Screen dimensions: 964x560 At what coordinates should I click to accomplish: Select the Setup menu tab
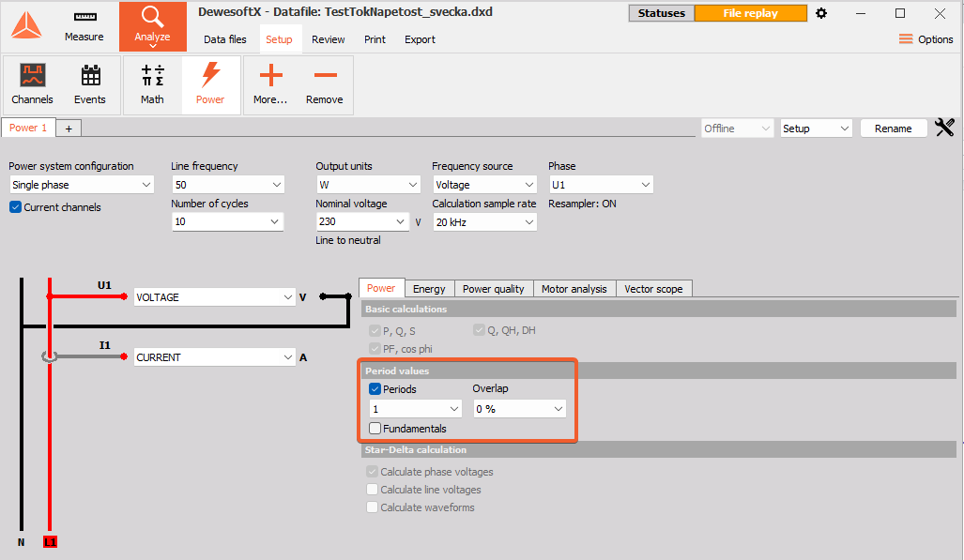click(x=279, y=39)
